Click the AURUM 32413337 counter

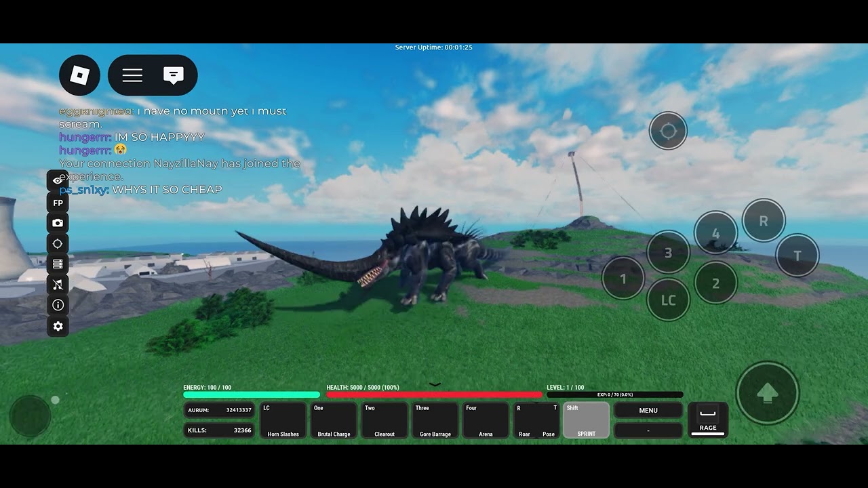click(219, 410)
